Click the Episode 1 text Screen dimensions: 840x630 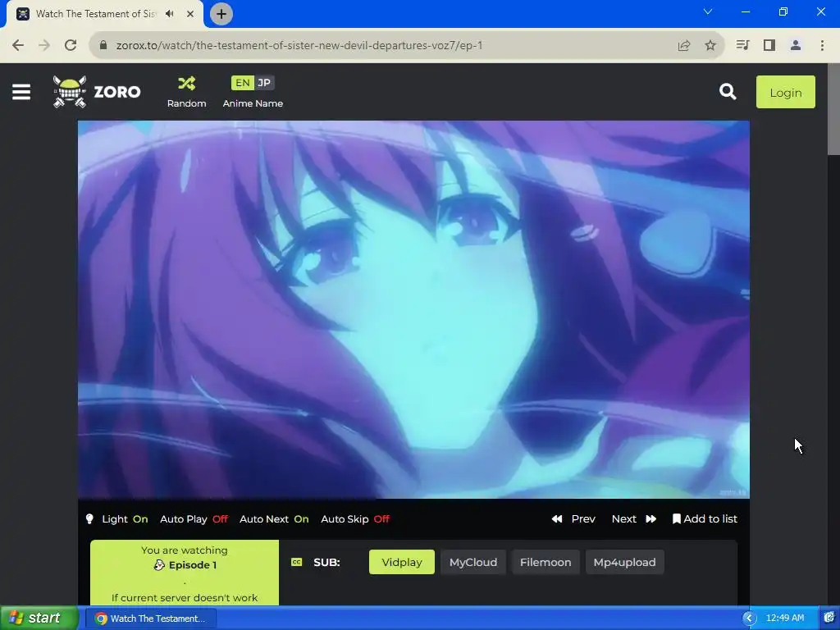192,564
